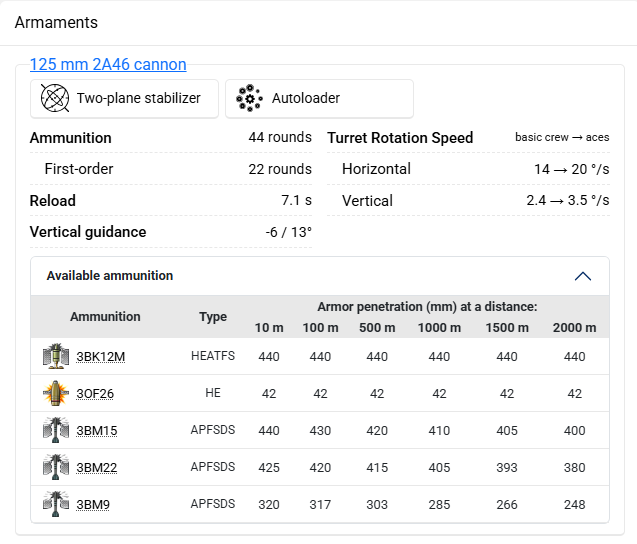Image resolution: width=637 pixels, height=544 pixels.
Task: Click the Two-plane stabilizer button label
Action: point(139,99)
